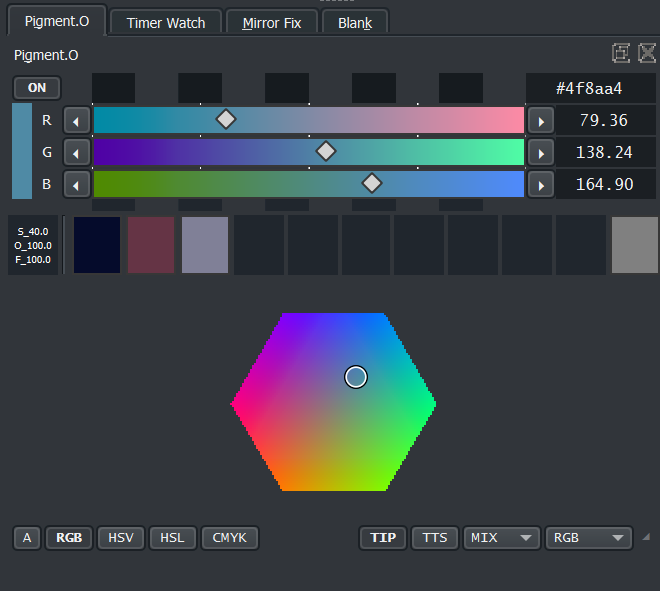Select the HSV color model button
This screenshot has width=660, height=591.
(x=121, y=538)
